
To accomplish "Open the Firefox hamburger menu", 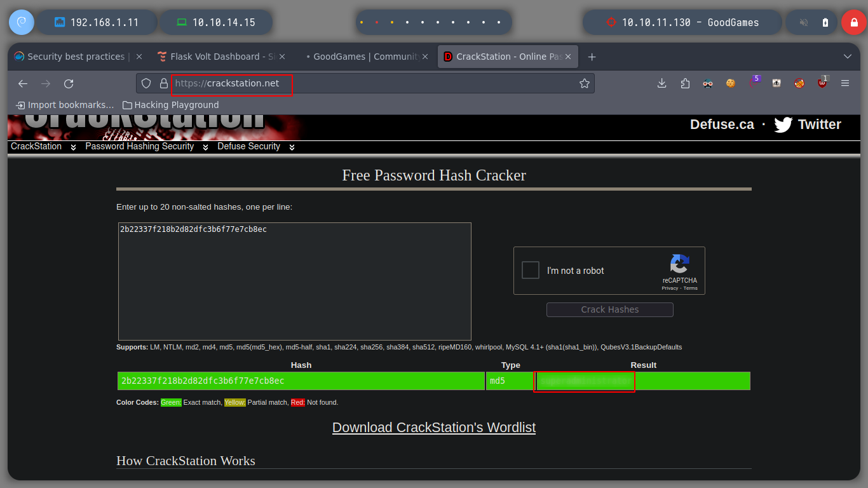I will click(x=845, y=83).
